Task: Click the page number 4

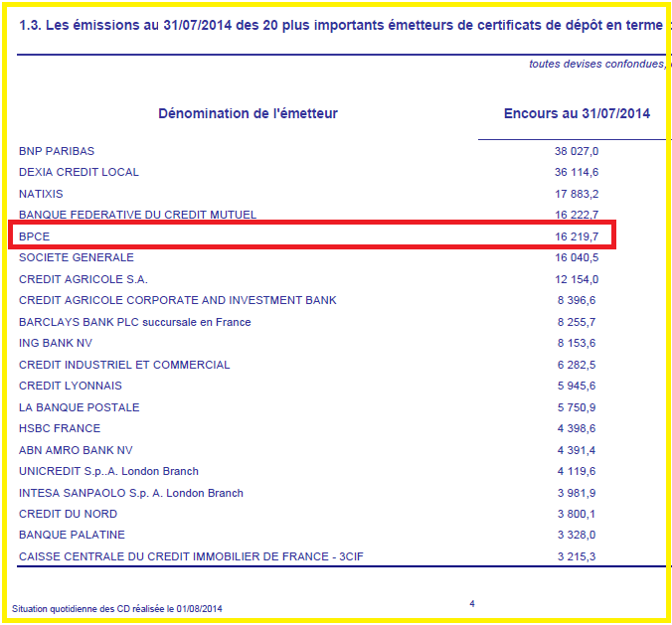Action: point(472,604)
